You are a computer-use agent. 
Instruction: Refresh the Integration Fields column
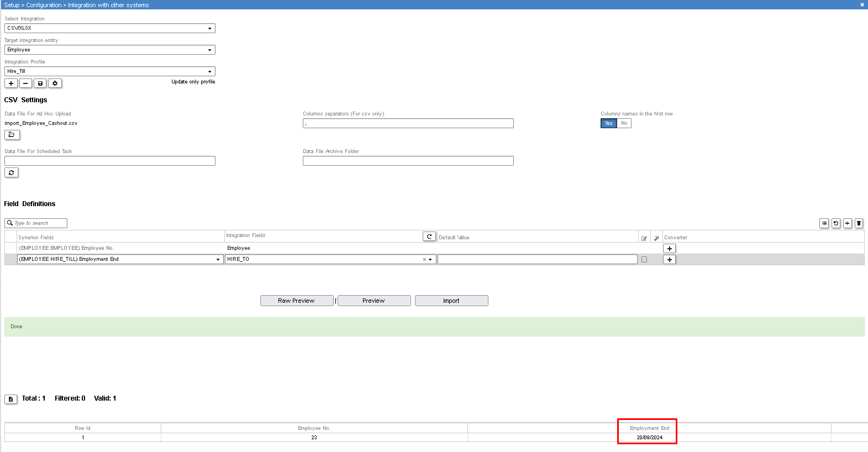(429, 236)
